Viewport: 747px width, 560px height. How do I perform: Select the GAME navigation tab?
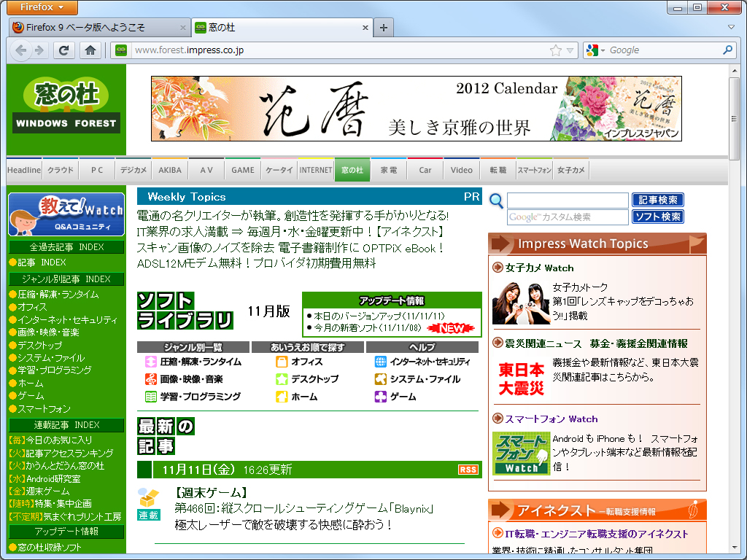(x=242, y=169)
